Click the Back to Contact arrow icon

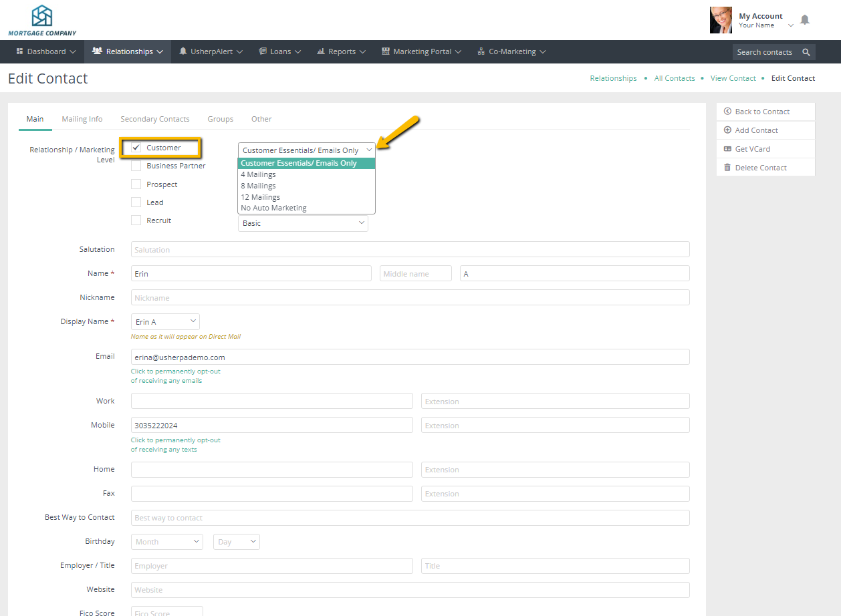pos(727,112)
